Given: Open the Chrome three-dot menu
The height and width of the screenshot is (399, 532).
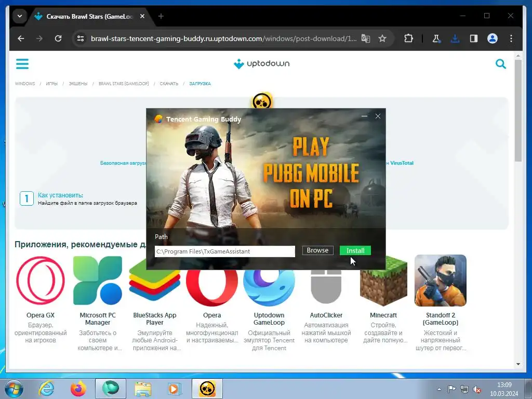Looking at the screenshot, I should click(511, 38).
